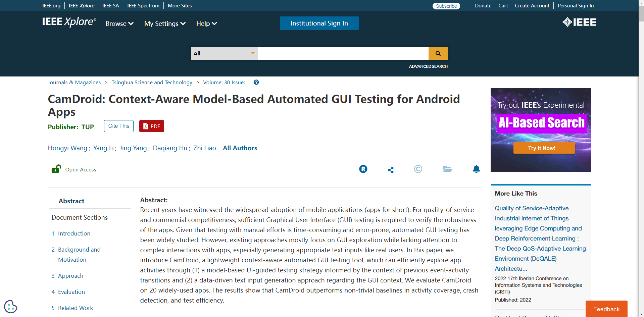Viewport: 644px width, 317px height.
Task: Click the Cite This button
Action: [x=119, y=126]
